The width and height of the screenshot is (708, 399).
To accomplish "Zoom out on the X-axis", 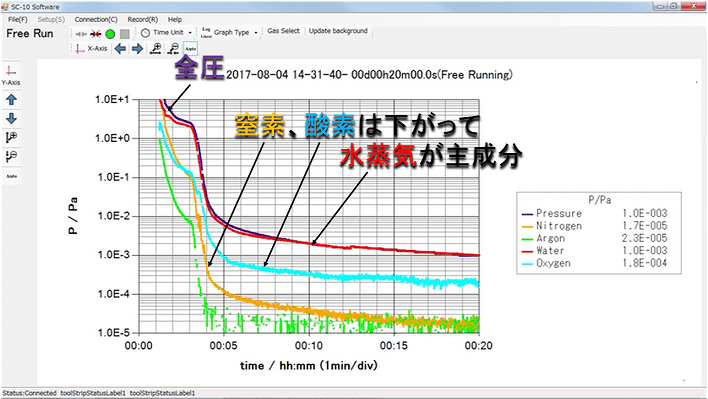I will [x=173, y=49].
